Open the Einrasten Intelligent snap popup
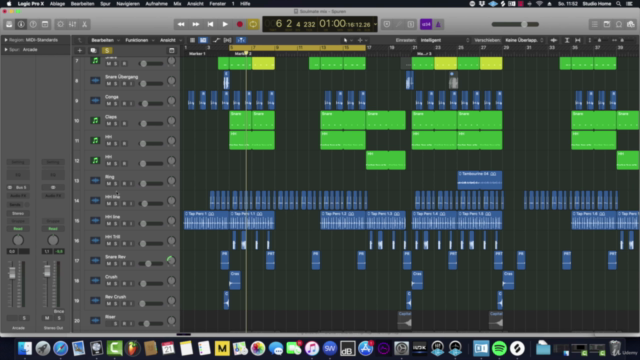 [x=444, y=40]
